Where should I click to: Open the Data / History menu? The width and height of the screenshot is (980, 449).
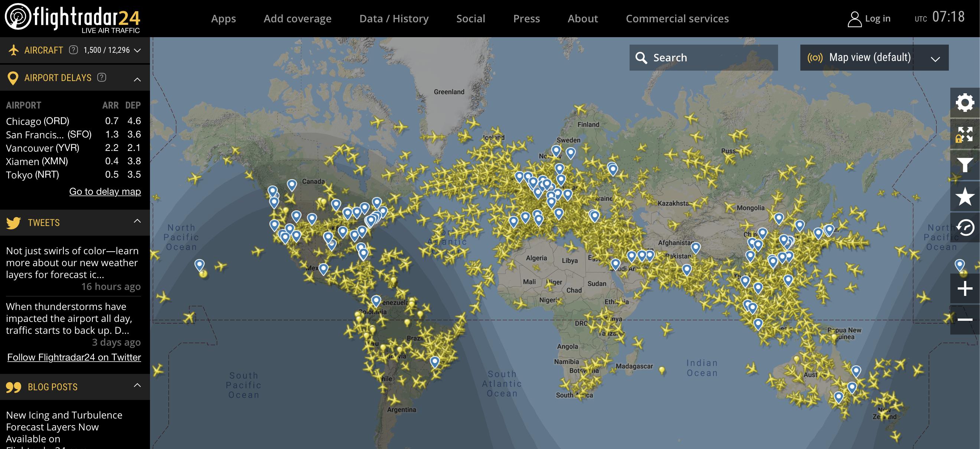[x=394, y=18]
